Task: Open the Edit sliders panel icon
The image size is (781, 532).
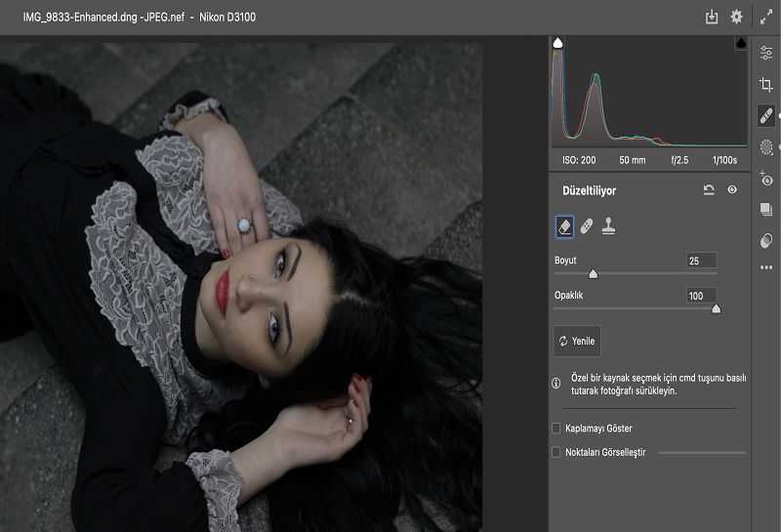Action: 766,54
